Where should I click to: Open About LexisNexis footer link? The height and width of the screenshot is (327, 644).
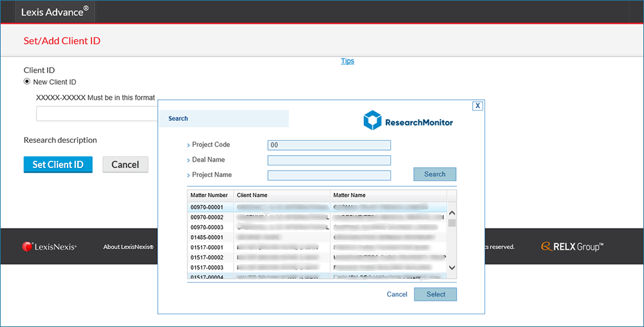tap(128, 247)
